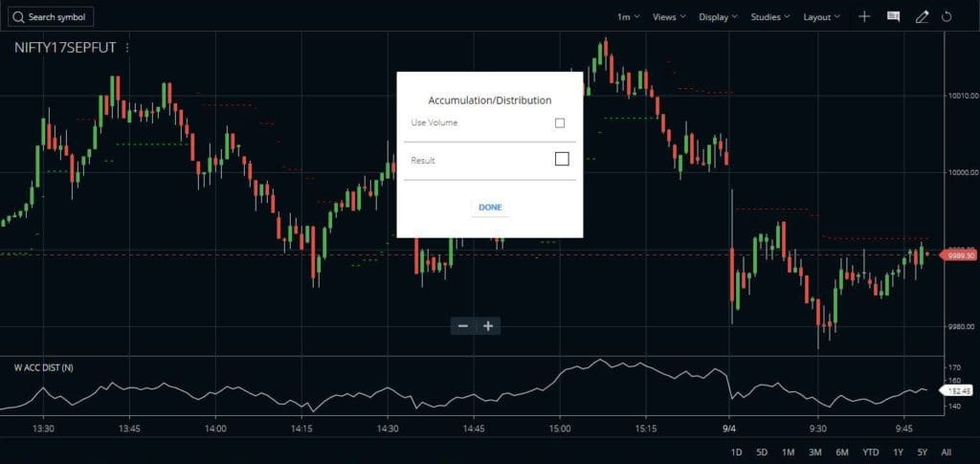Image resolution: width=980 pixels, height=464 pixels.
Task: Enable the Use Volume checkbox
Action: tap(559, 123)
